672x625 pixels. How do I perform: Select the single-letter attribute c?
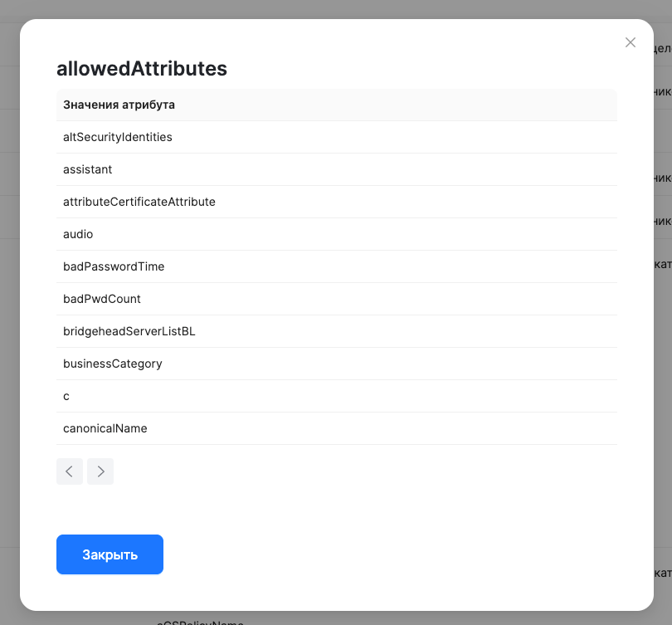tap(66, 396)
